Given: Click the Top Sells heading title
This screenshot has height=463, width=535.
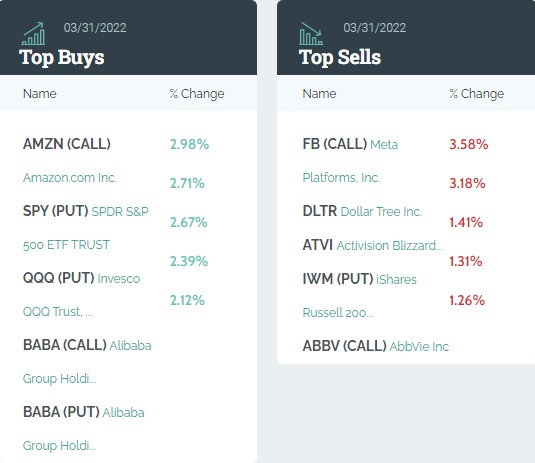Looking at the screenshot, I should (340, 57).
